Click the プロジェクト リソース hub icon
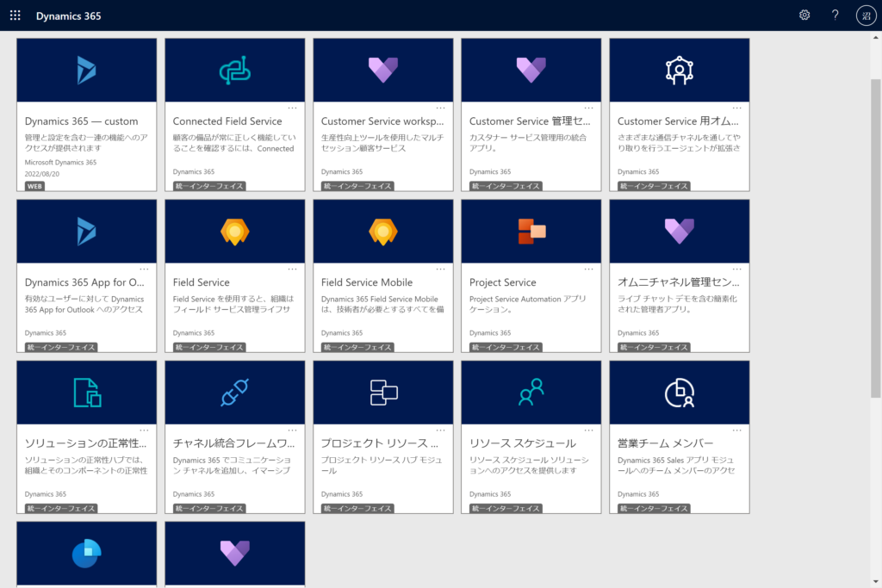 (383, 393)
